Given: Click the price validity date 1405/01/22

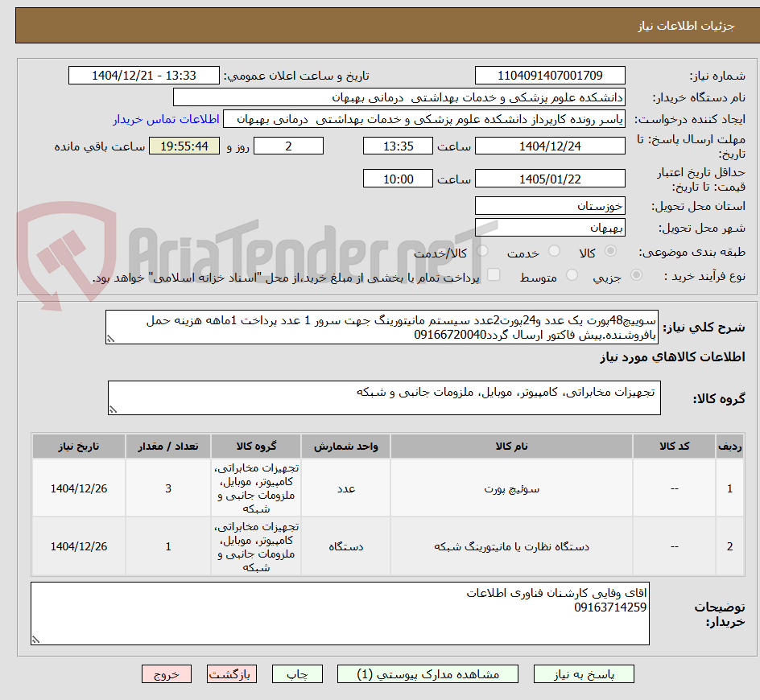Looking at the screenshot, I should click(x=550, y=179).
